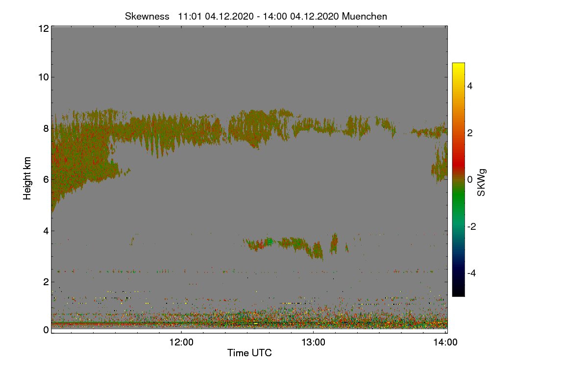
Task: Select the 'Height km' axis label
Action: (28, 178)
